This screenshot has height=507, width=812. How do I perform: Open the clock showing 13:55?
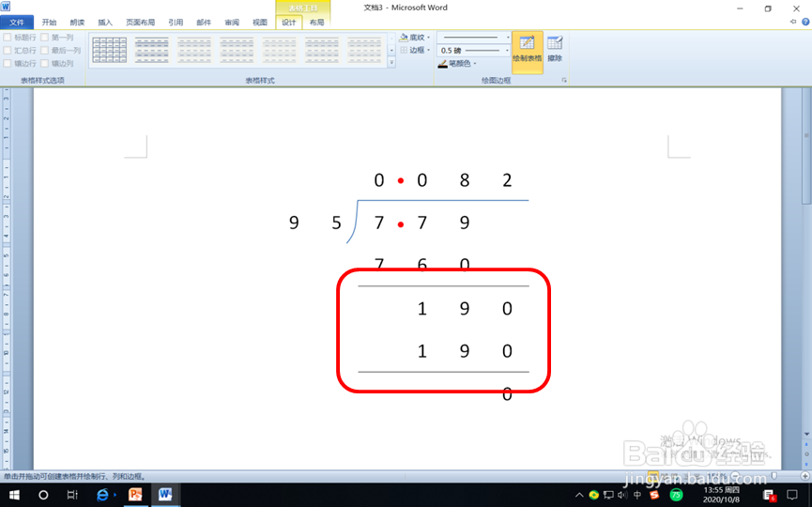click(721, 495)
